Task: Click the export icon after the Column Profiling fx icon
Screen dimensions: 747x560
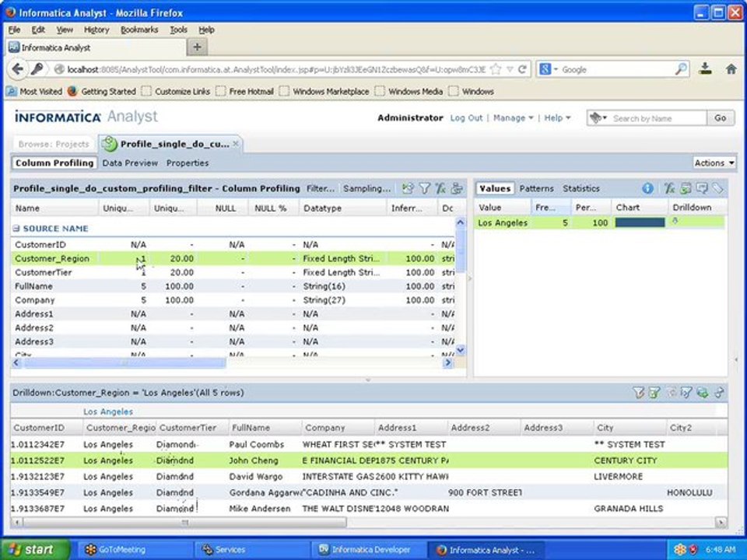Action: [457, 188]
